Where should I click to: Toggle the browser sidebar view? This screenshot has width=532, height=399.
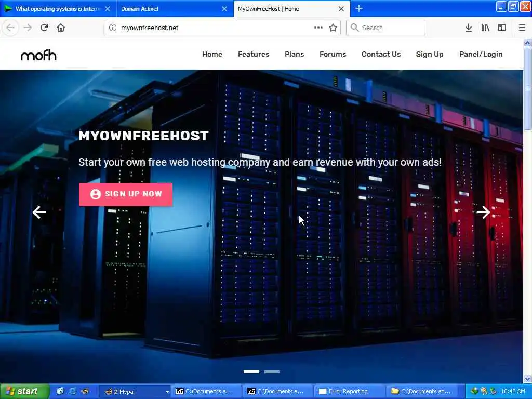502,28
